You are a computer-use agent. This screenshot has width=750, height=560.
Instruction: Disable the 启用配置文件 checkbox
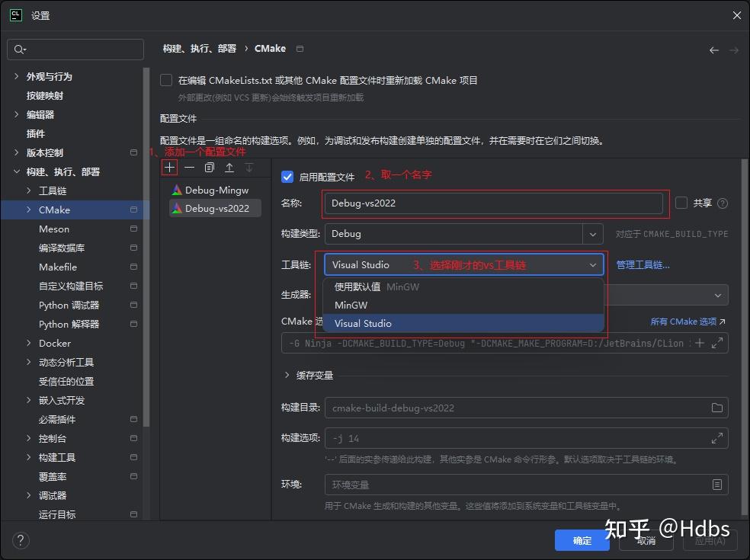tap(287, 177)
